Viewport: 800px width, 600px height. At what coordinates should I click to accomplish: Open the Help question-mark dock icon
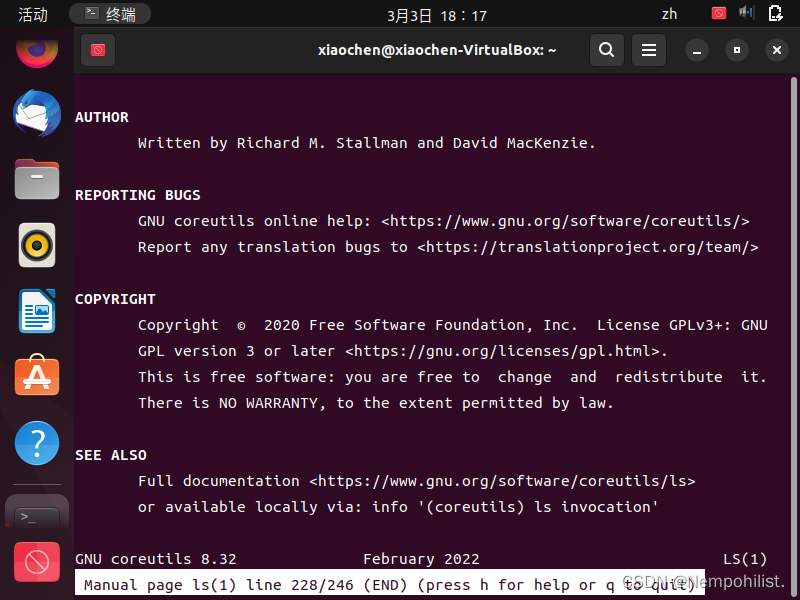(37, 443)
